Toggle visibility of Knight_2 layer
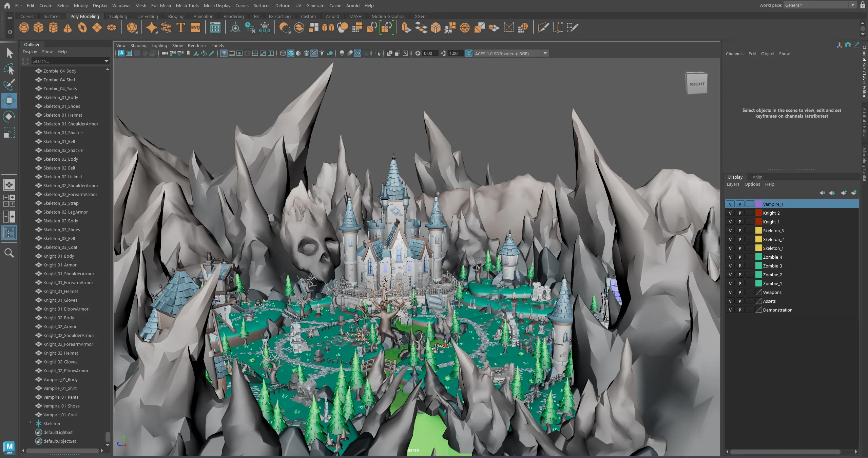Screen dimensions: 868x458 coord(730,213)
